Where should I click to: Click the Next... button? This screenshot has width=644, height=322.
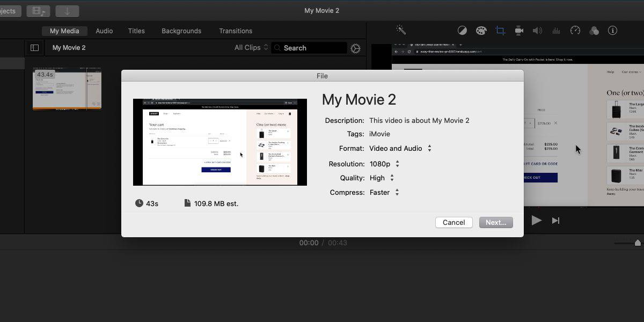(496, 223)
